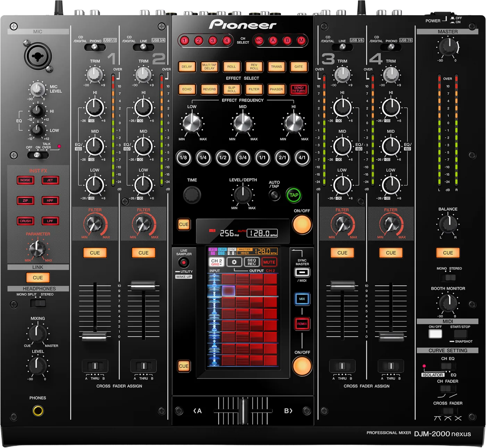Toggle the MIDI ON/OFF white button
The height and width of the screenshot is (448, 486).
pos(435,334)
